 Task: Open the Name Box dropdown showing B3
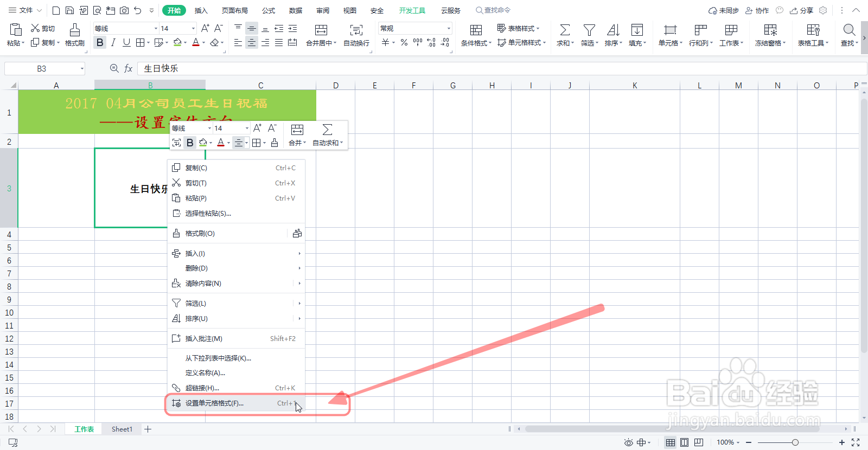(82, 68)
